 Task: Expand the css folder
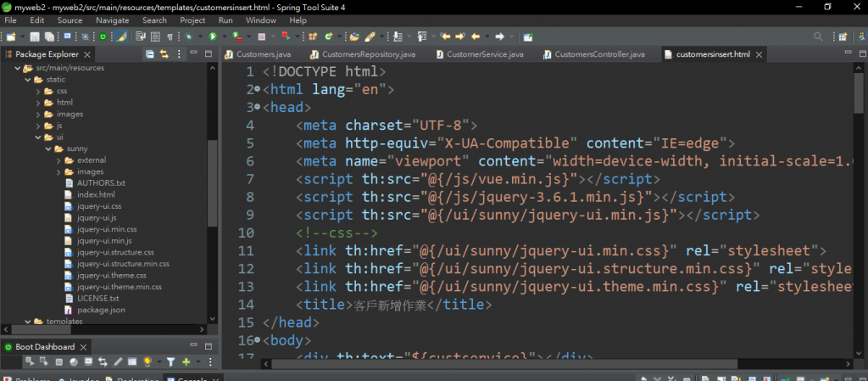(37, 91)
